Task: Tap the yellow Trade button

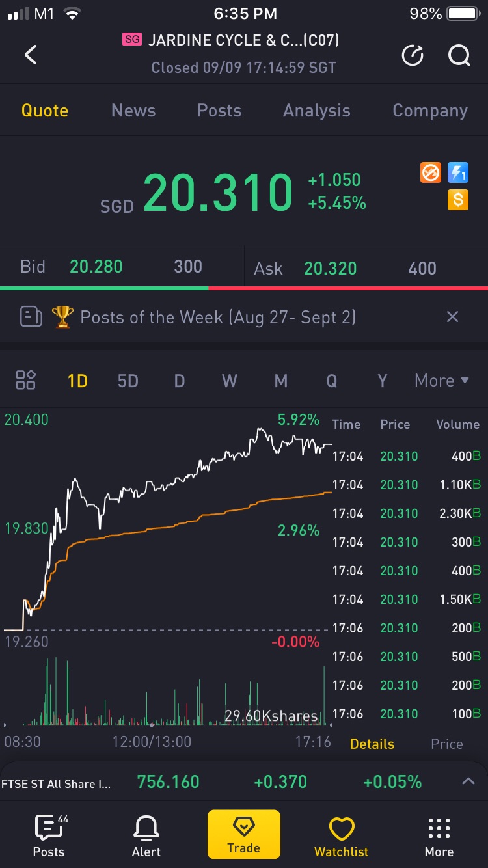Action: (244, 834)
